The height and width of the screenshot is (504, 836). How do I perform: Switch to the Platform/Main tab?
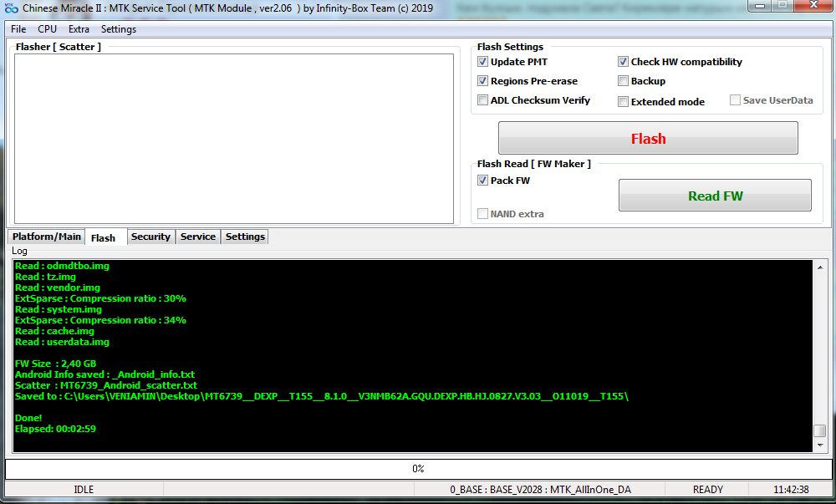[46, 237]
